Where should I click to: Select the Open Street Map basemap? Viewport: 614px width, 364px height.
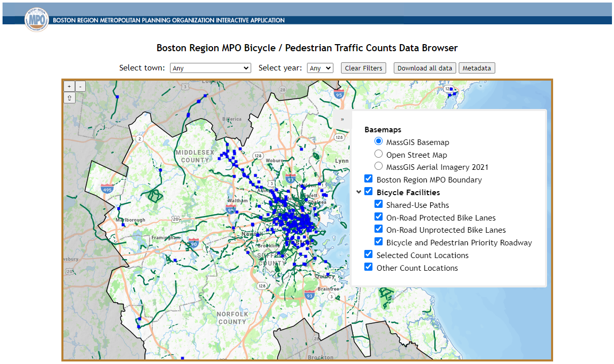point(378,155)
